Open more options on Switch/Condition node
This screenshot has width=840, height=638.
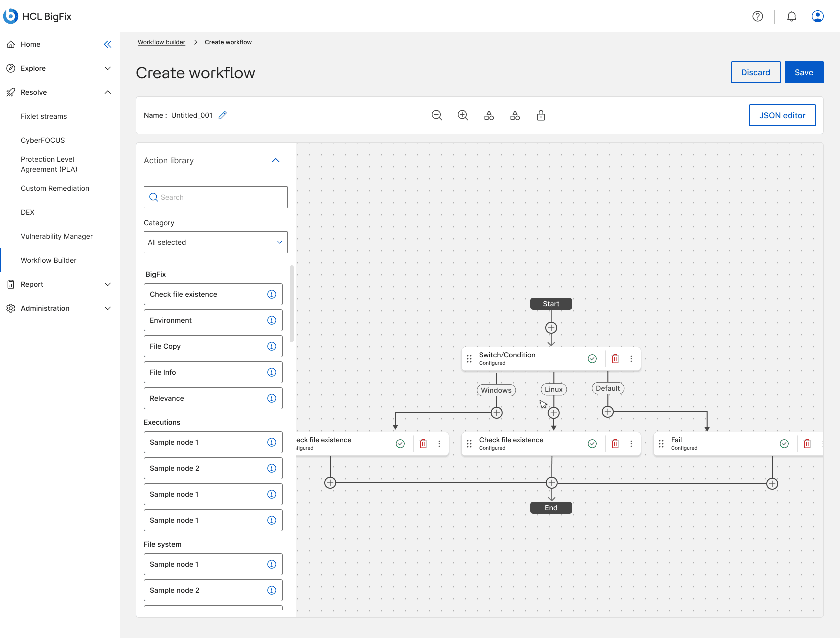(x=631, y=359)
